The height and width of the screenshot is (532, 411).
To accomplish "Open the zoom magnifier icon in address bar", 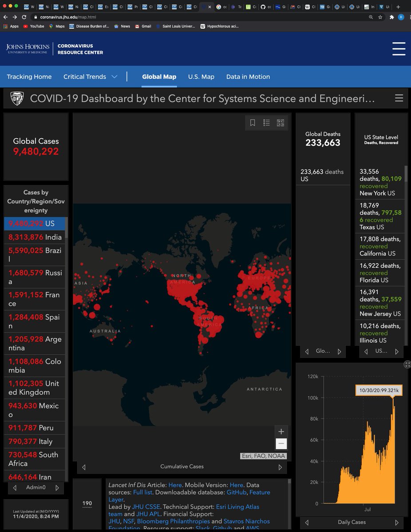I will (x=371, y=17).
